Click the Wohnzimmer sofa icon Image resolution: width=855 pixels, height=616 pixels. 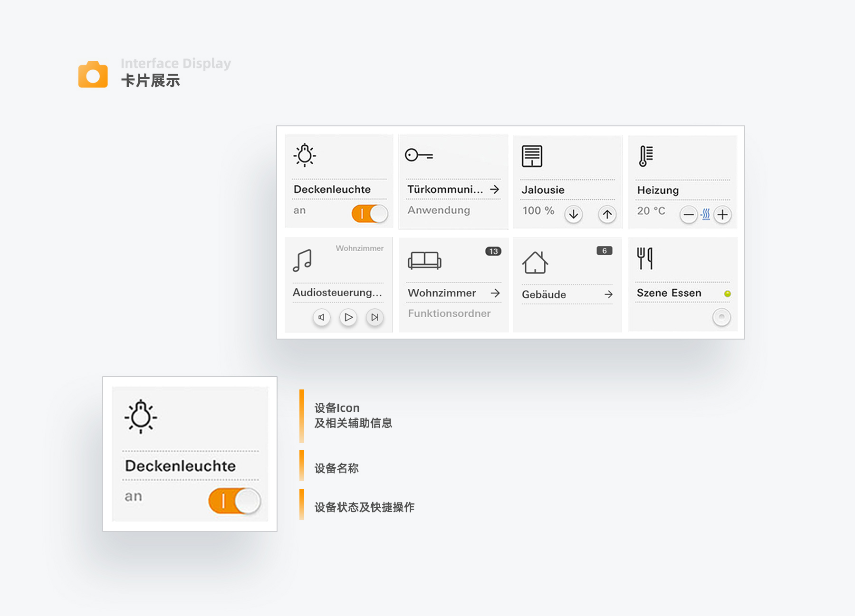point(424,260)
